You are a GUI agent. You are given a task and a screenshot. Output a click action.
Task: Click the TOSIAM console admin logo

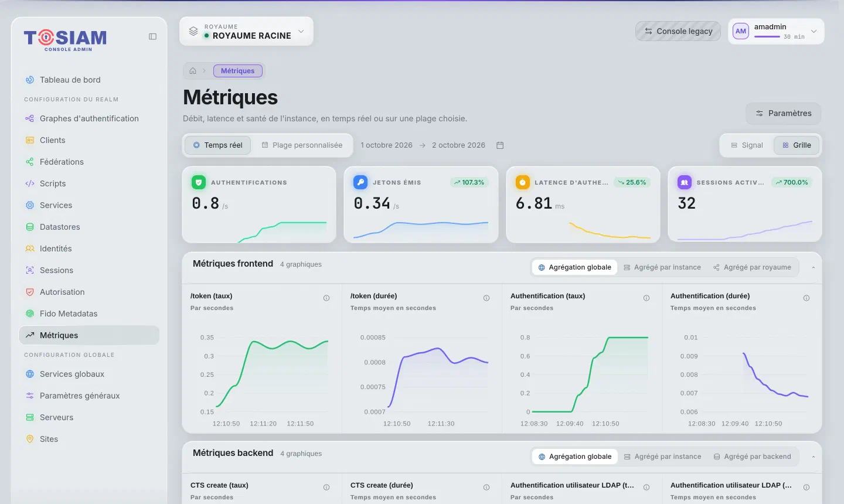(66, 40)
